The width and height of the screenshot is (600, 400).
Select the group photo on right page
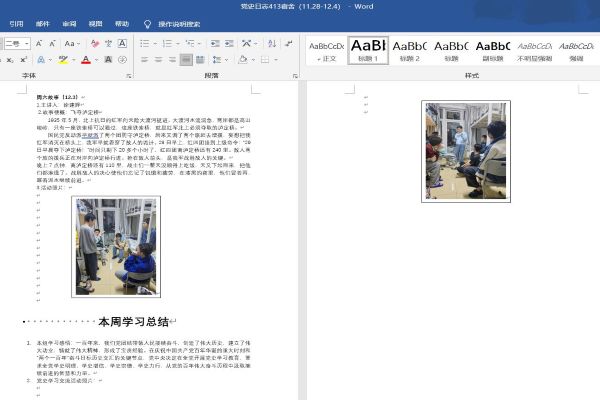click(465, 150)
